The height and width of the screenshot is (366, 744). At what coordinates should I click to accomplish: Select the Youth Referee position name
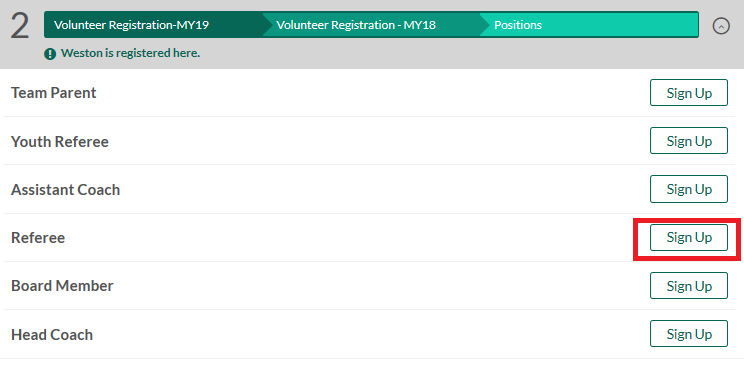(x=60, y=141)
